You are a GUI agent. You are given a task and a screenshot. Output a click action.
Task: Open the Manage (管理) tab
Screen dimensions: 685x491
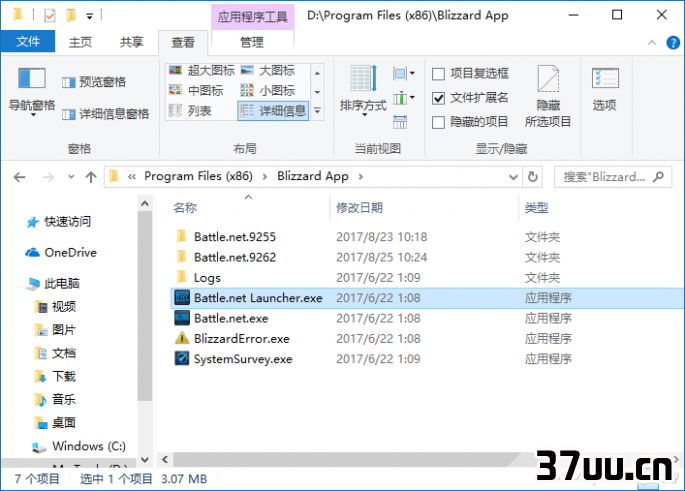[252, 42]
